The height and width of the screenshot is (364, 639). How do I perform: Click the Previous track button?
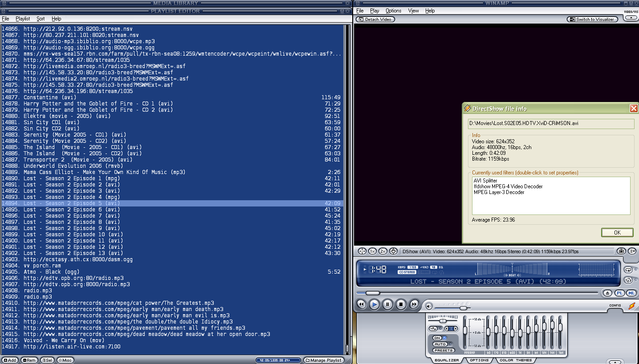coord(362,304)
